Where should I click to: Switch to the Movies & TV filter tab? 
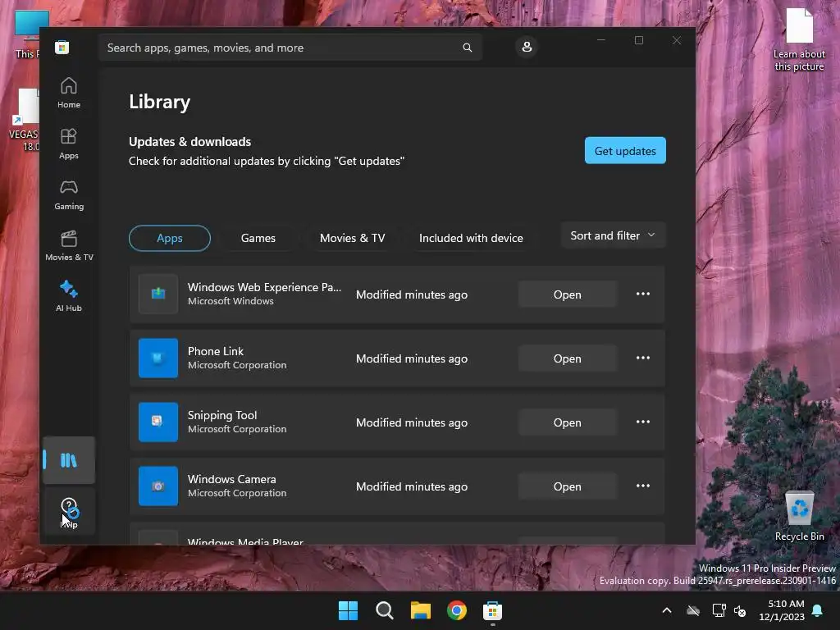click(x=353, y=238)
